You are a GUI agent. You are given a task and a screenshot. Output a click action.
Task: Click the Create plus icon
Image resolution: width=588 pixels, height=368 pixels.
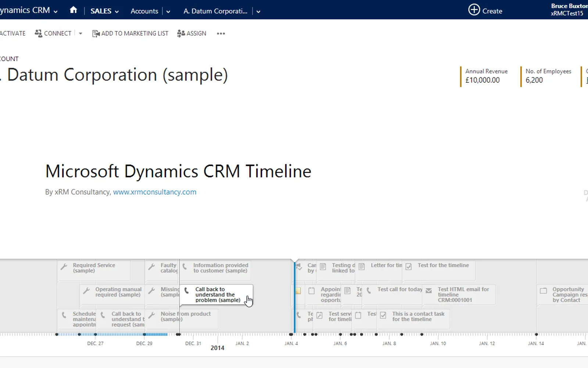point(474,10)
